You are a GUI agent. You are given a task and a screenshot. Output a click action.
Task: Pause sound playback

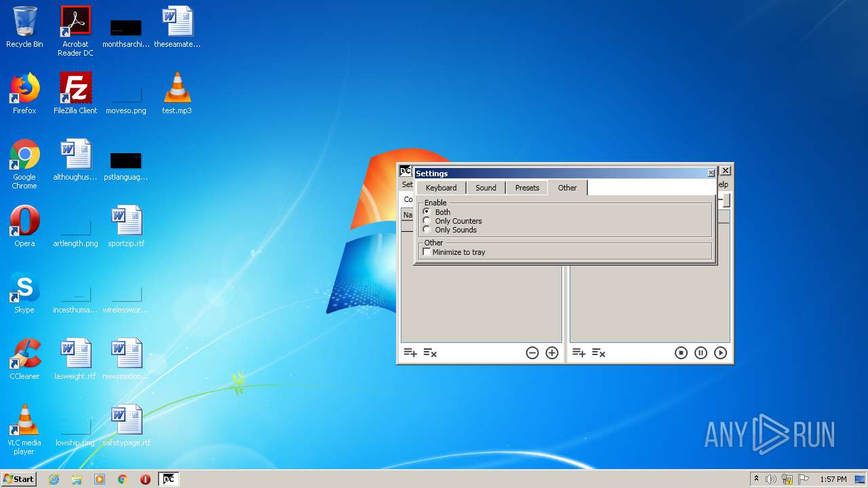tap(701, 352)
